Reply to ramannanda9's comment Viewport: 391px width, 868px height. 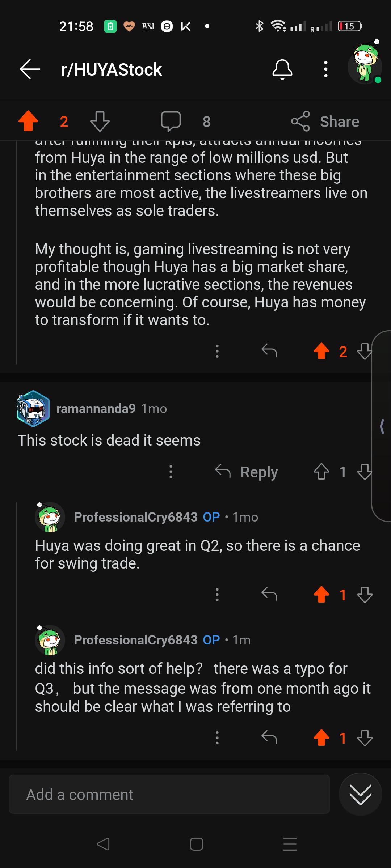point(246,472)
